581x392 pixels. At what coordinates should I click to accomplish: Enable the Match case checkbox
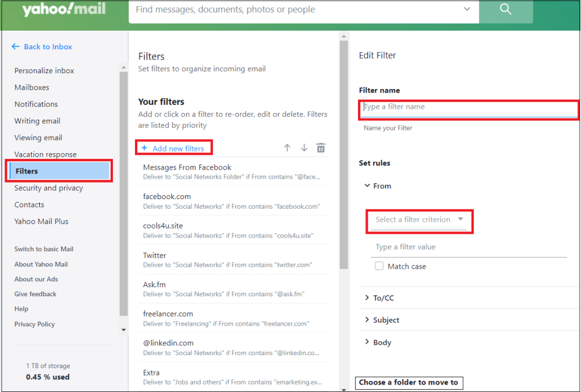(x=379, y=266)
